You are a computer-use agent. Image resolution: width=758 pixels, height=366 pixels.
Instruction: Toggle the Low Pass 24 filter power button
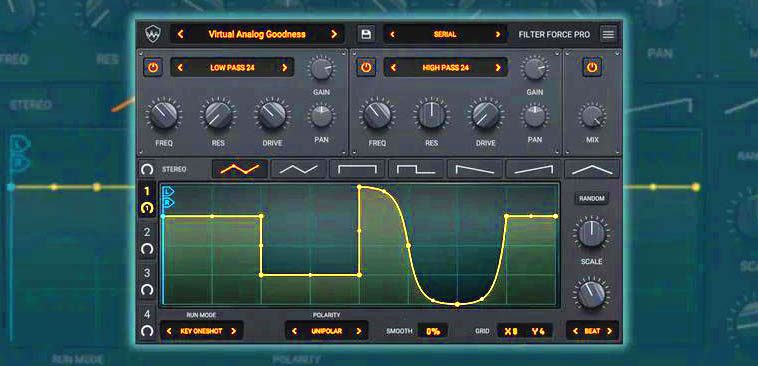coord(153,68)
